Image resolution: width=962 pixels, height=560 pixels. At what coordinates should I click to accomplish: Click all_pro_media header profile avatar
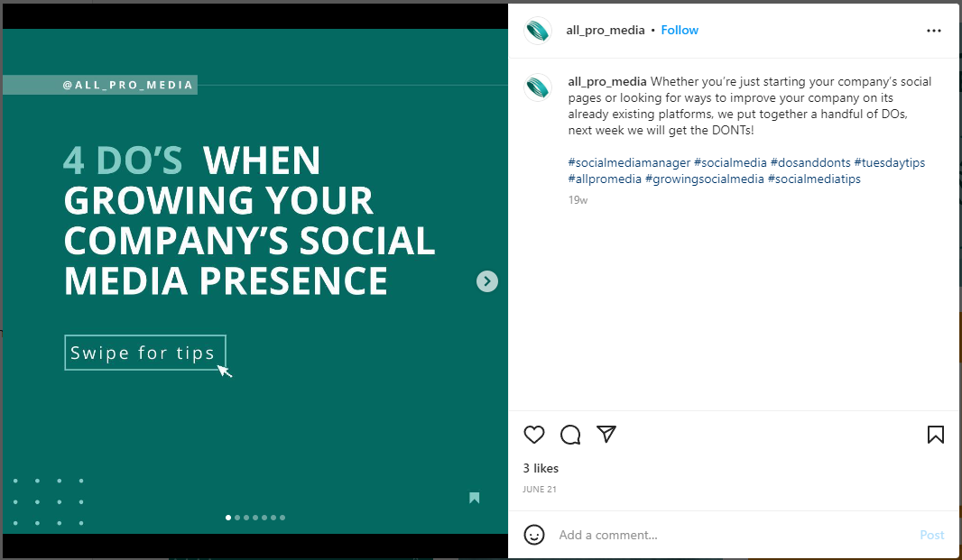[x=538, y=30]
